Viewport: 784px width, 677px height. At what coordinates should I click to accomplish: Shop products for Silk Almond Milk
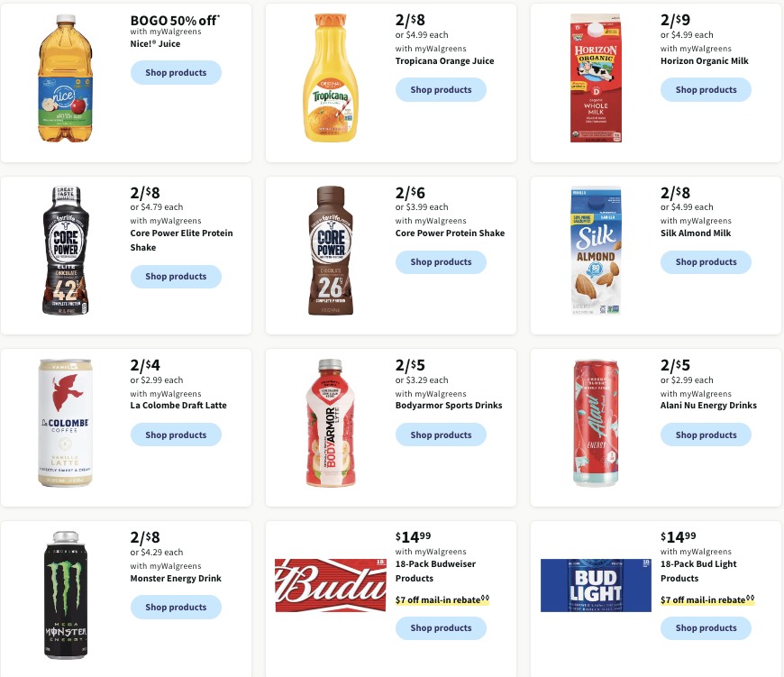pos(706,261)
